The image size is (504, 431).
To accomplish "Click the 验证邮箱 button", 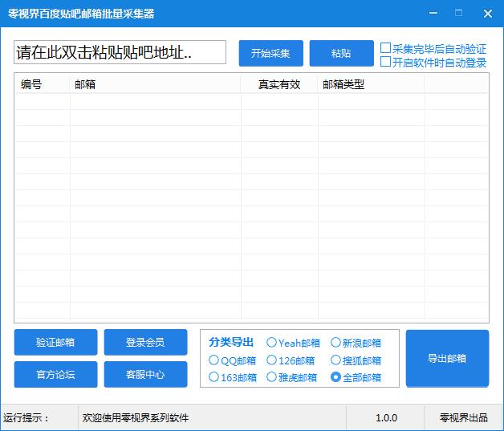I will (x=55, y=342).
